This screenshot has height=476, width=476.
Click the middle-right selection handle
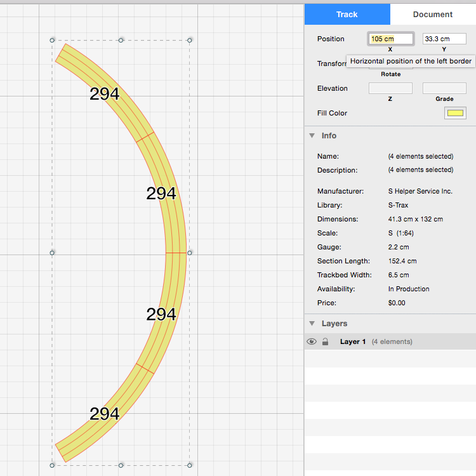tap(190, 253)
